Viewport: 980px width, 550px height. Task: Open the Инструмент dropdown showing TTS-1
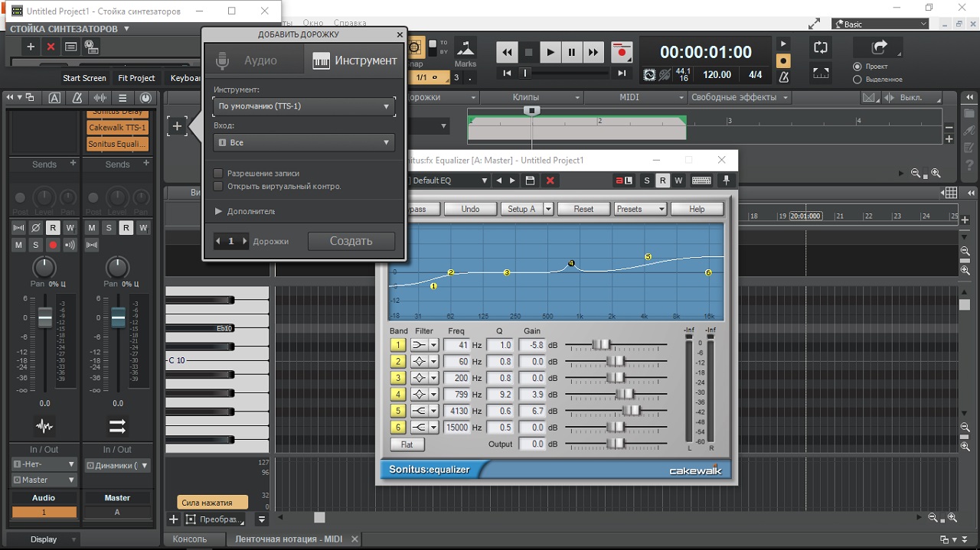pos(304,106)
